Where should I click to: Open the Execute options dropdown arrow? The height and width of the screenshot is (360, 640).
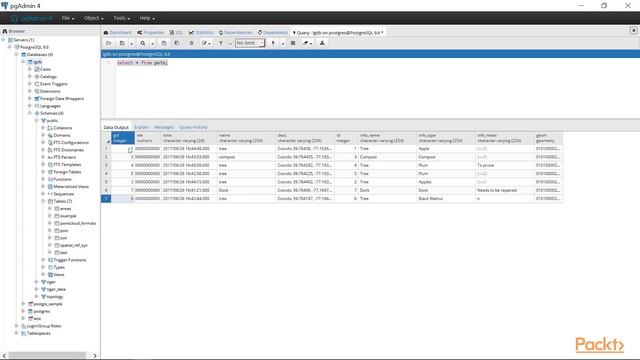[282, 43]
